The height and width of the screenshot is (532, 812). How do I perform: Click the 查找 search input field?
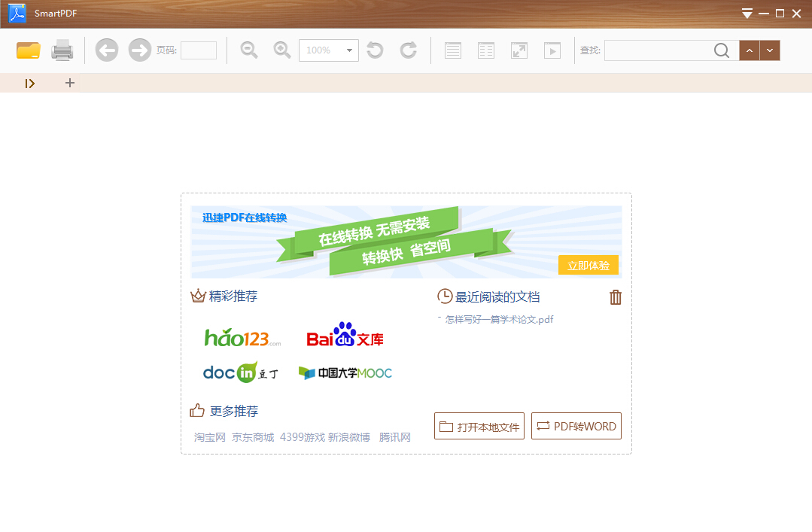[x=658, y=50]
